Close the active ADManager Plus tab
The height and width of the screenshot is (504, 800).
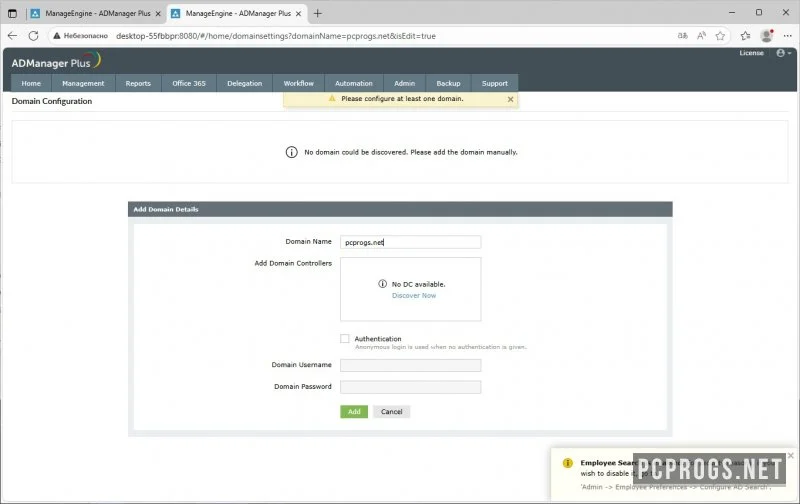point(298,14)
